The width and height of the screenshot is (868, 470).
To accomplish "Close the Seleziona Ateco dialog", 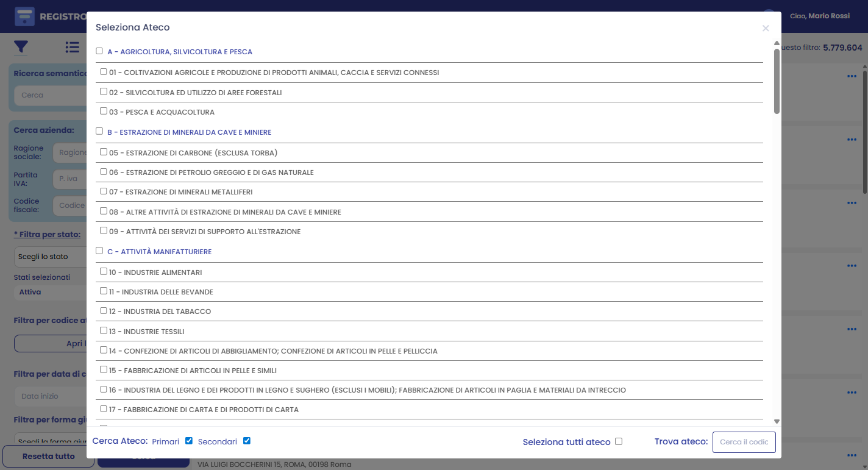I will tap(766, 28).
